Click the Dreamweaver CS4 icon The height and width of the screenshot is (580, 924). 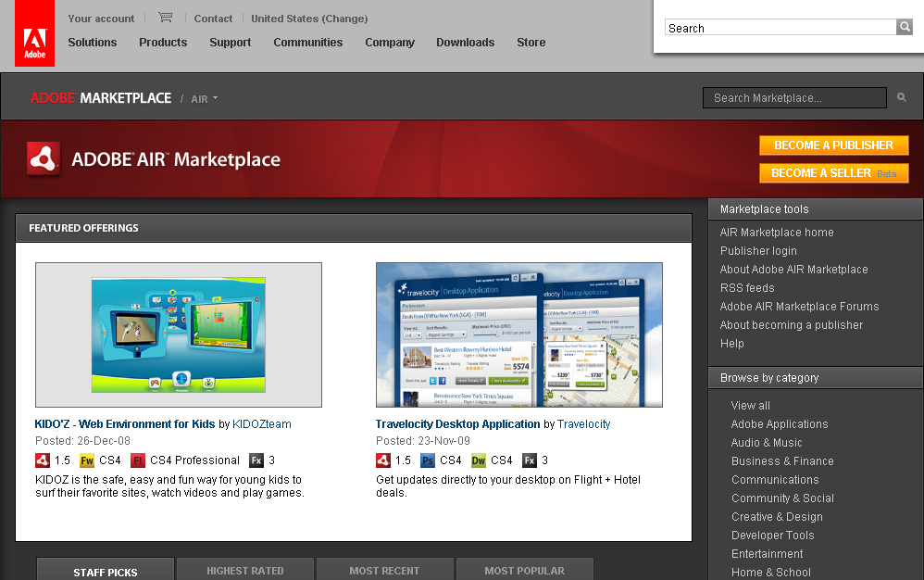(x=479, y=460)
